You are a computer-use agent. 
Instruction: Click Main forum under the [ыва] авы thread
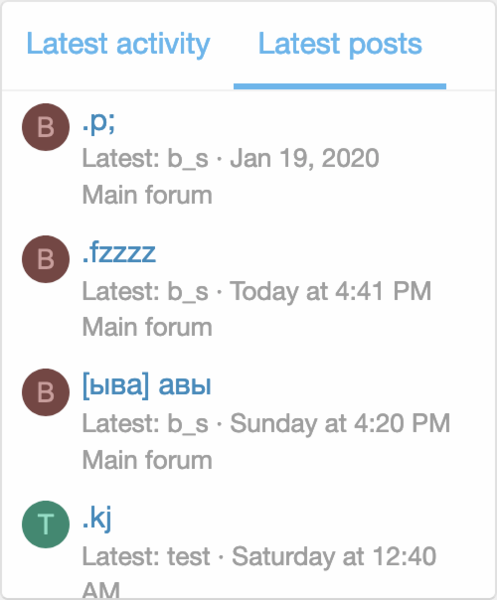pos(147,460)
